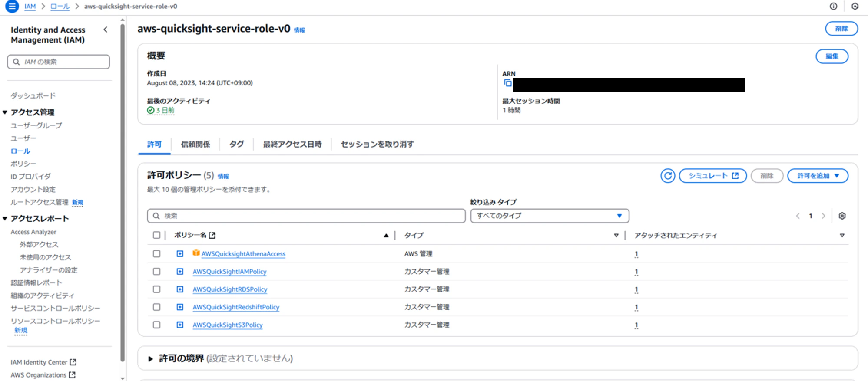The height and width of the screenshot is (381, 868).
Task: Open 認証情報レポート in the sidebar
Action: point(36,283)
